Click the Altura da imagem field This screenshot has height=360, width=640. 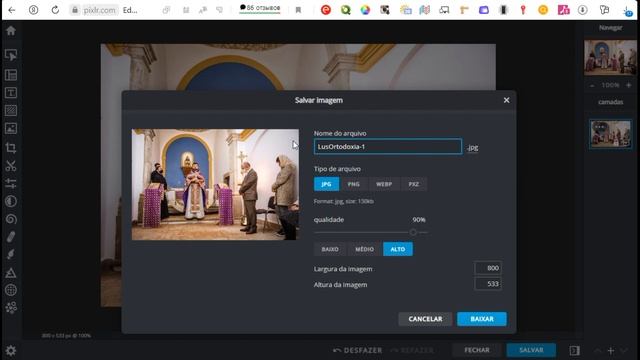point(488,284)
